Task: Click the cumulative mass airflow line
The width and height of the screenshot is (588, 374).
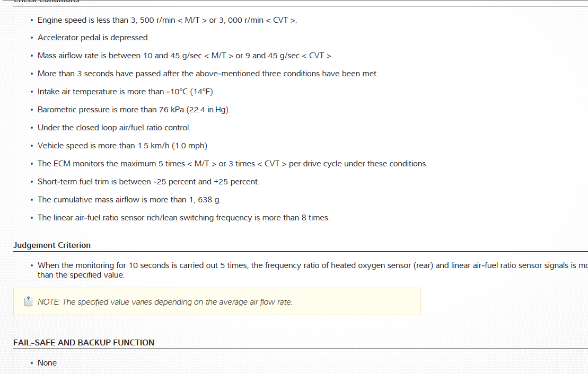Action: click(x=129, y=200)
